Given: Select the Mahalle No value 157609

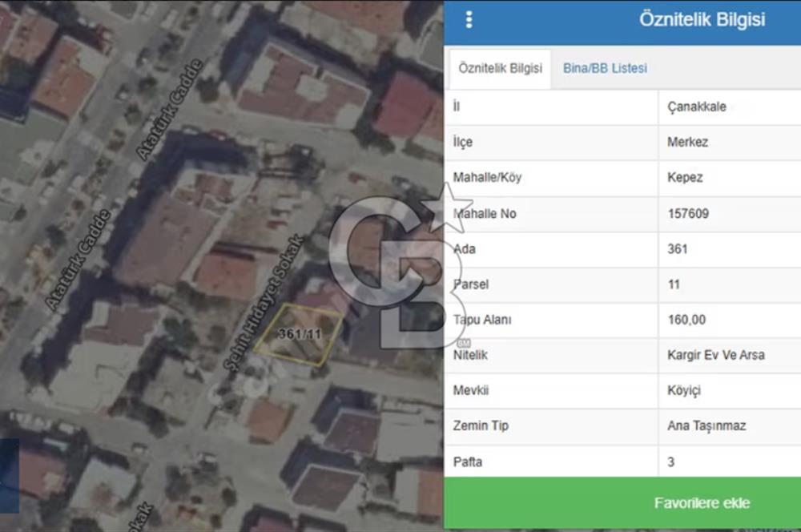Looking at the screenshot, I should 687,214.
